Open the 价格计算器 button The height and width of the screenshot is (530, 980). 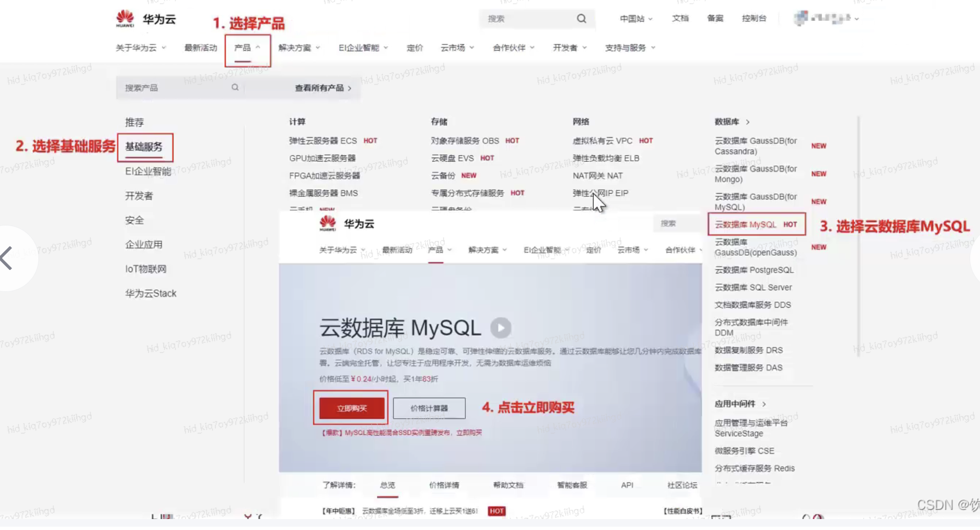(429, 408)
